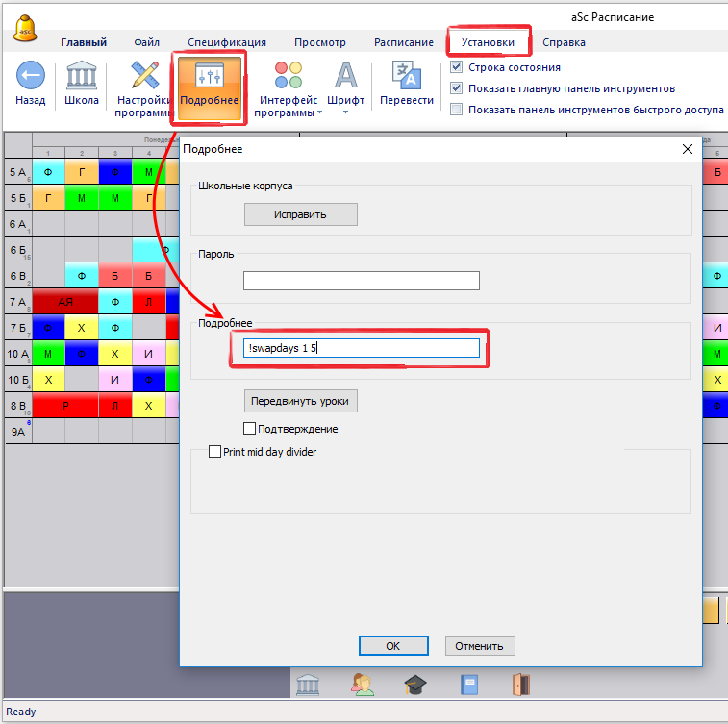
Task: Click the Подробнее sliders icon in ribbon
Action: point(209,76)
